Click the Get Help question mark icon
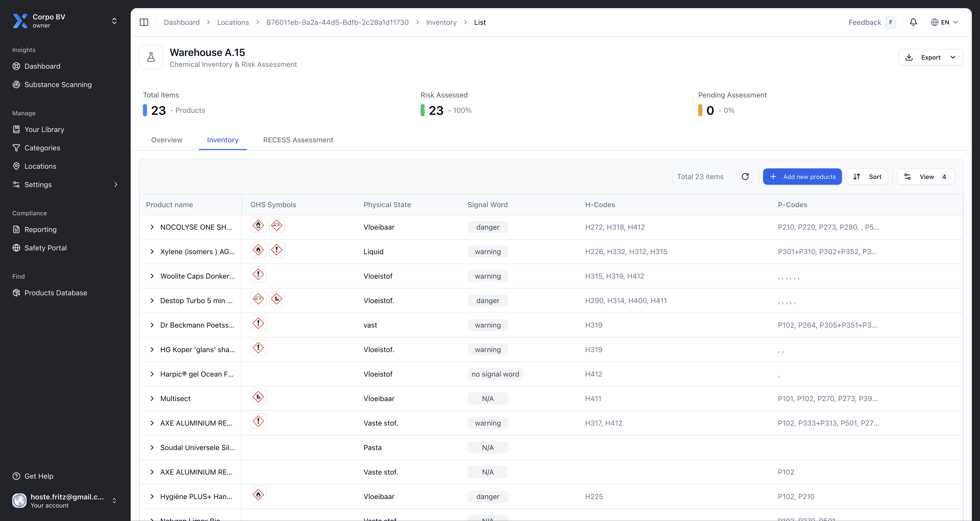This screenshot has width=980, height=521. 16,476
